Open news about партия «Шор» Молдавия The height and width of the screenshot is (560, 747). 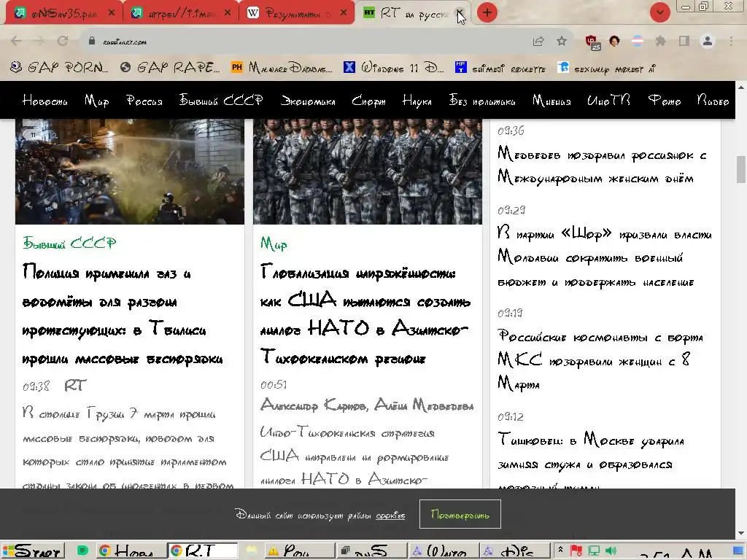[605, 257]
